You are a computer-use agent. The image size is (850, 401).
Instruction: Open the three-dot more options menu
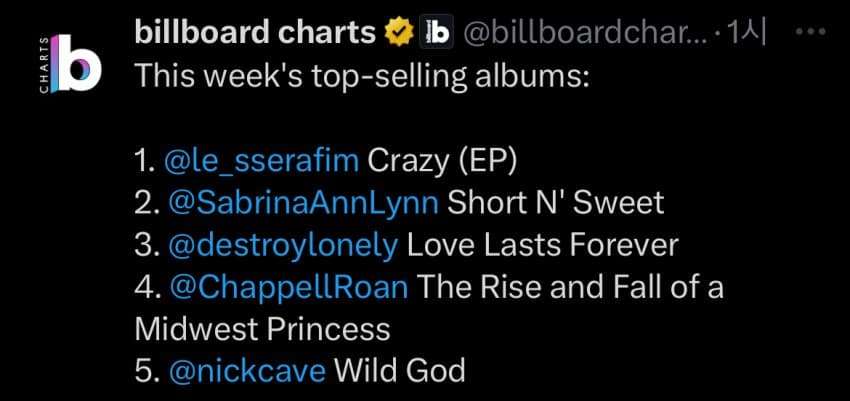coord(808,31)
